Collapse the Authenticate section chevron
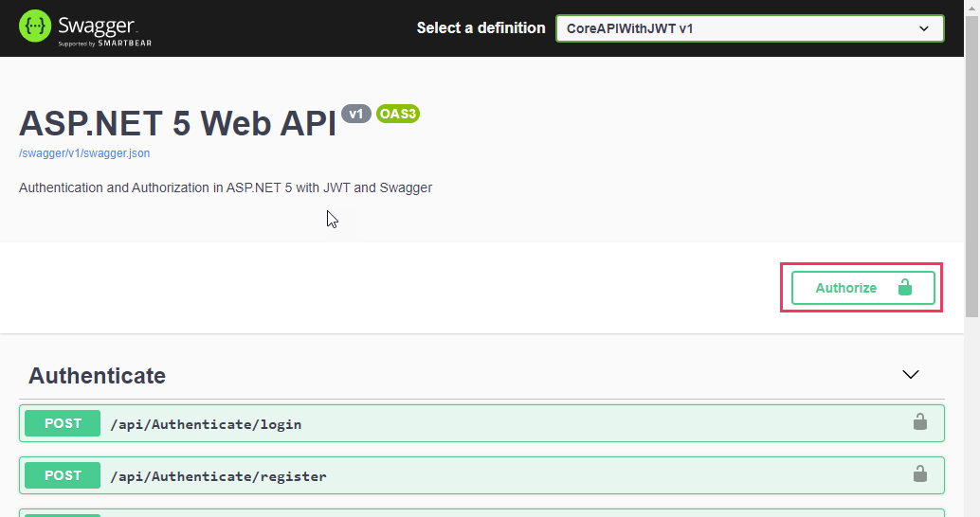This screenshot has width=980, height=517. tap(911, 375)
